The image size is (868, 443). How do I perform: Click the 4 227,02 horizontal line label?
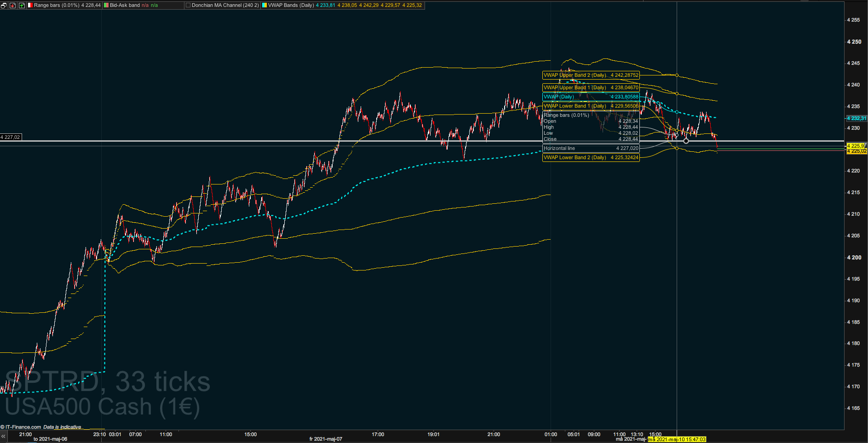click(x=11, y=137)
